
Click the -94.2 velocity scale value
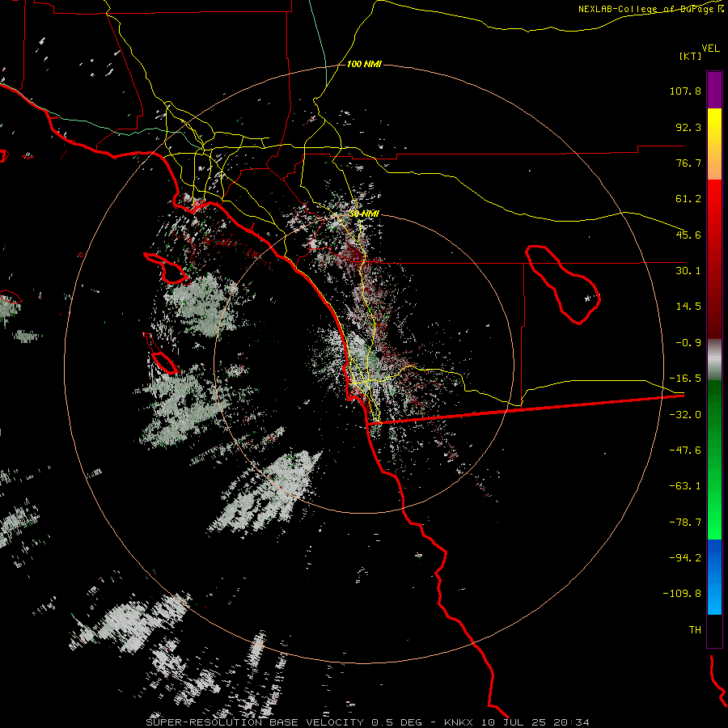pos(685,558)
